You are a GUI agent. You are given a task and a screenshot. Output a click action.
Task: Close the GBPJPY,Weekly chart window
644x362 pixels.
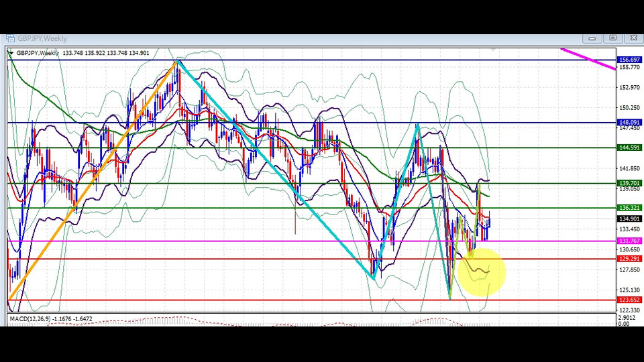click(x=634, y=38)
